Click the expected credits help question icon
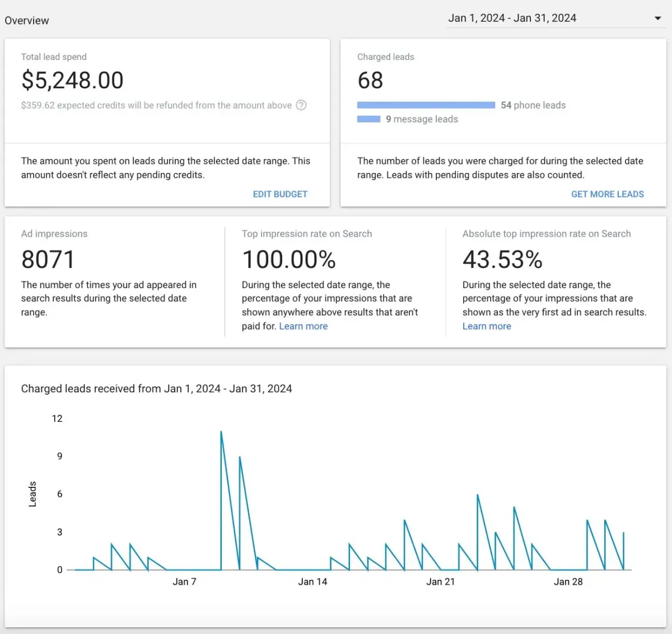Viewport: 672px width, 634px height. click(x=301, y=105)
